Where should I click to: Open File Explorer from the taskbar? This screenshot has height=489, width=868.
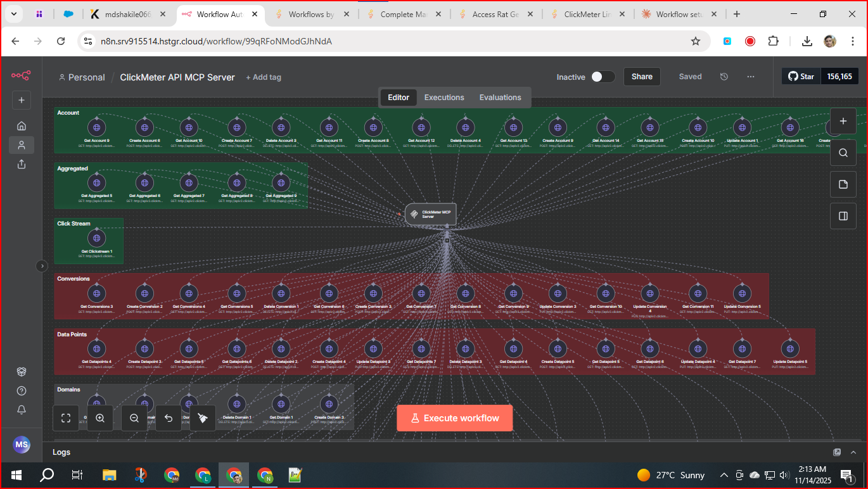click(x=110, y=475)
